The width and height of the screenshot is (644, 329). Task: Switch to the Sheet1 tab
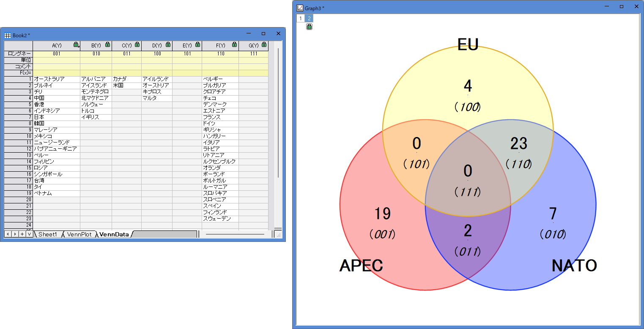coord(47,234)
